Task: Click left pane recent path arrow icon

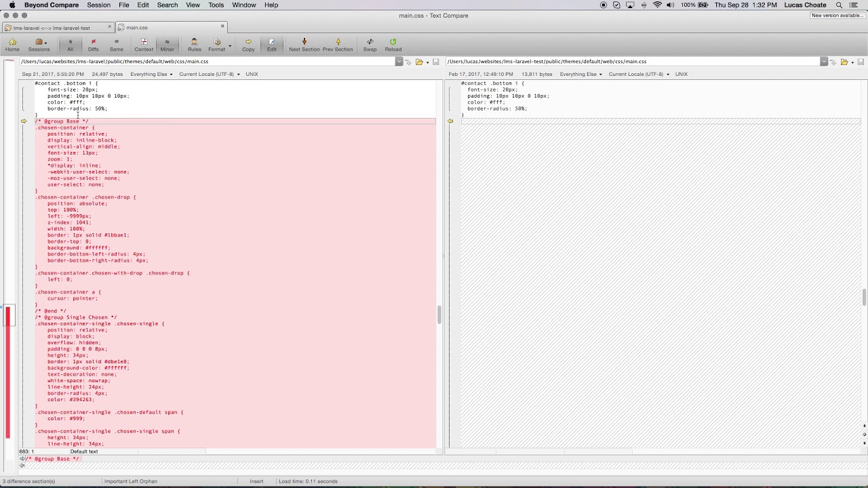Action: click(x=408, y=62)
